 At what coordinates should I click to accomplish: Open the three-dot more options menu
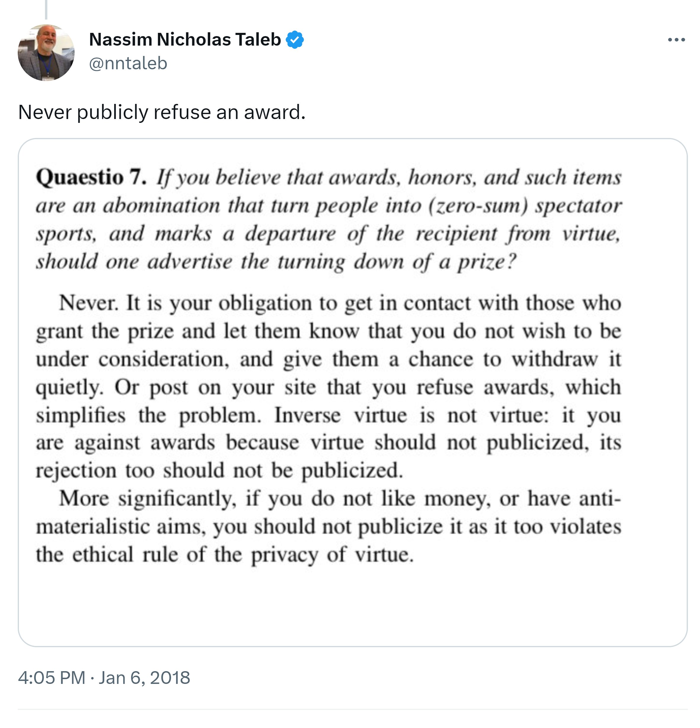coord(676,40)
